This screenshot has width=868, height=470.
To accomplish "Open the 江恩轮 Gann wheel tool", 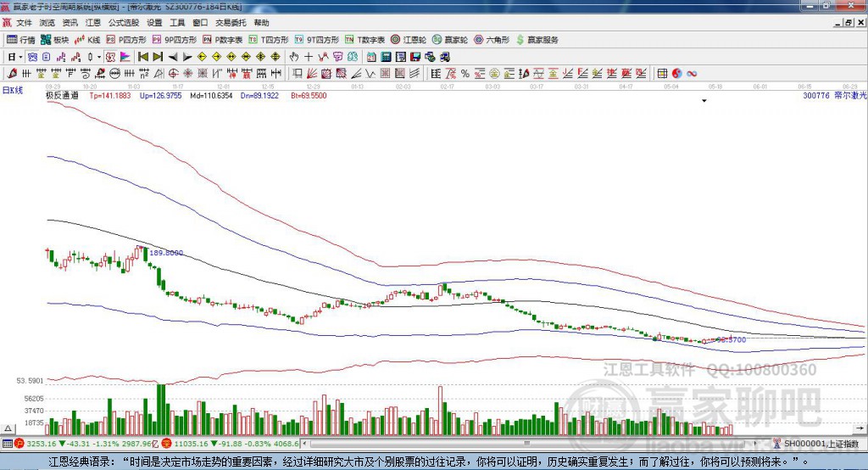I will pos(409,40).
